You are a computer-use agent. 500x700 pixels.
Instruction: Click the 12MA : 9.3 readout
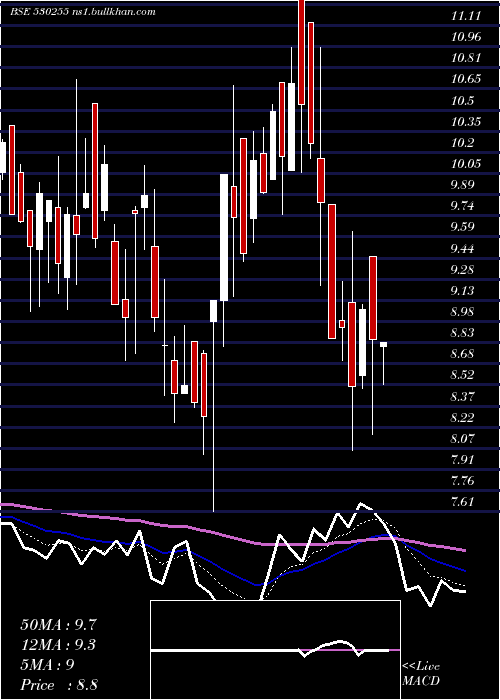(x=58, y=645)
